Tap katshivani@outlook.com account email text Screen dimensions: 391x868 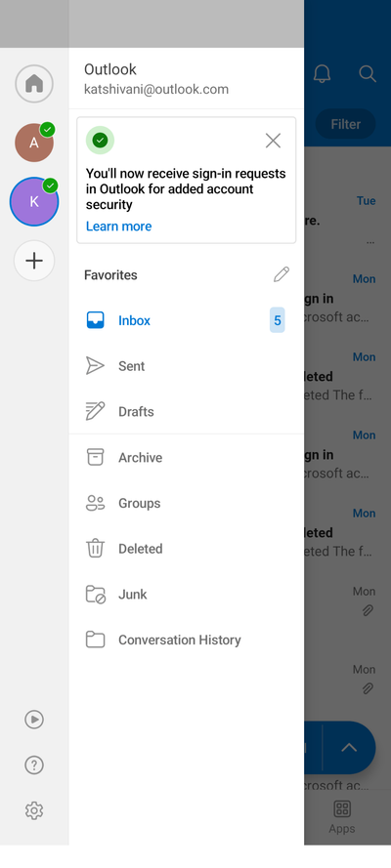click(156, 89)
